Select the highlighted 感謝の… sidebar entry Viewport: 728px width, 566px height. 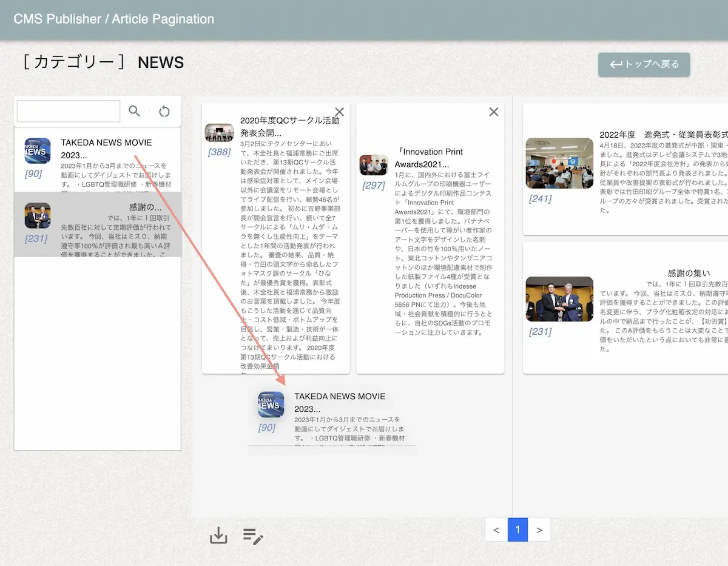coord(97,224)
